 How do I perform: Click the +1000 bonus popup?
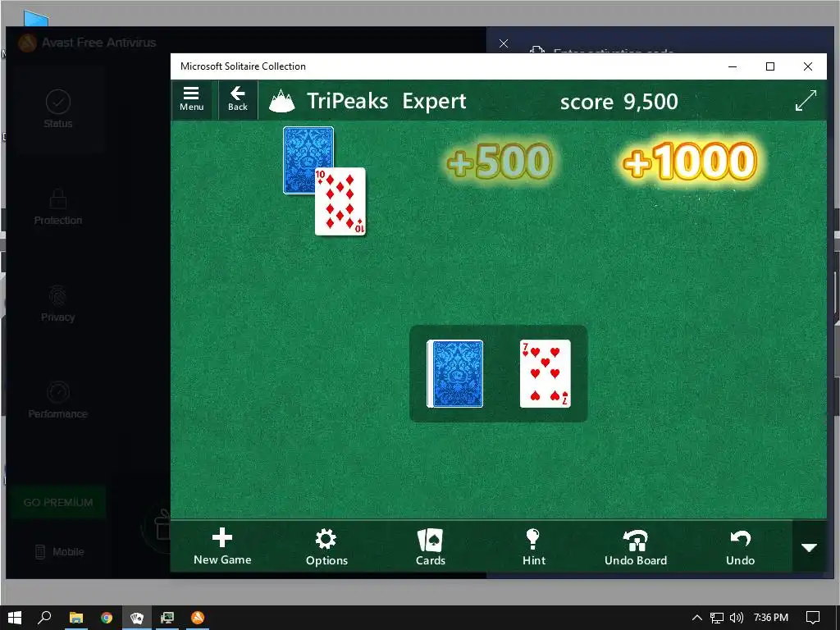click(x=690, y=161)
